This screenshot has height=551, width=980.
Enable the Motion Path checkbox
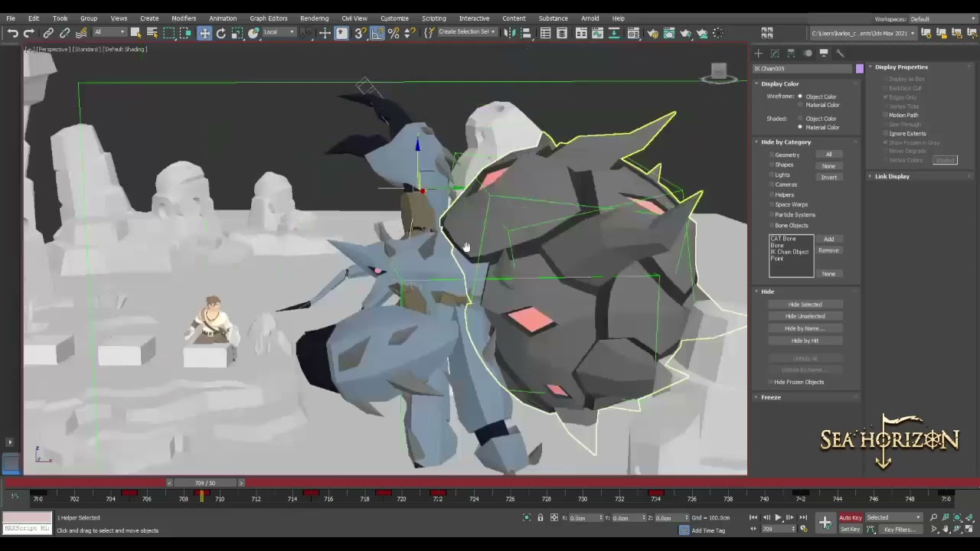pyautogui.click(x=885, y=115)
